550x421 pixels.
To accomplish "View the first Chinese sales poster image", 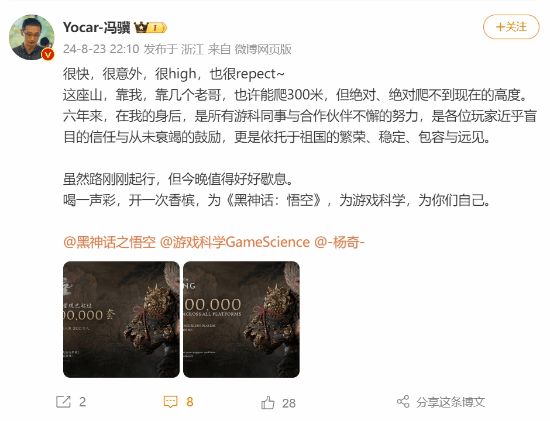I will pyautogui.click(x=121, y=319).
